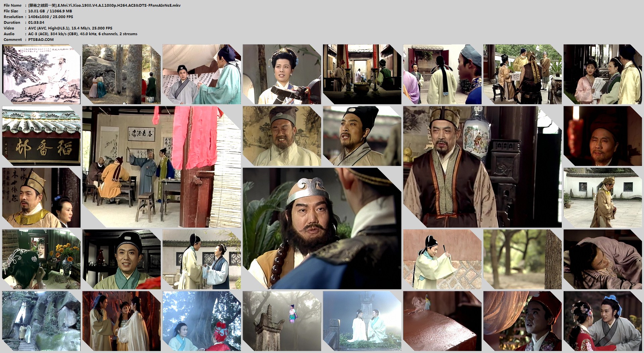Click the laughing bearded old man thumbnail

point(282,136)
